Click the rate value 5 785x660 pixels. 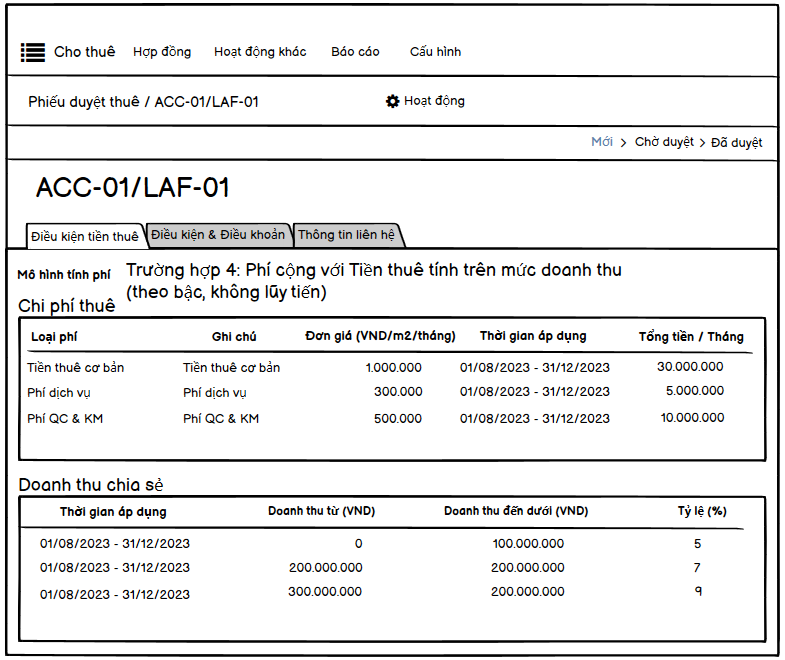(x=697, y=544)
